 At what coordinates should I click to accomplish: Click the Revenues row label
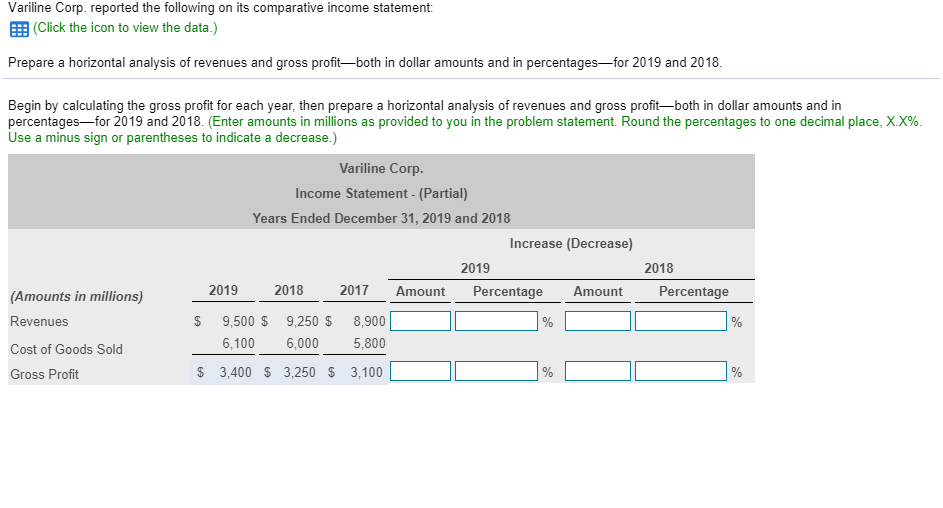coord(39,322)
